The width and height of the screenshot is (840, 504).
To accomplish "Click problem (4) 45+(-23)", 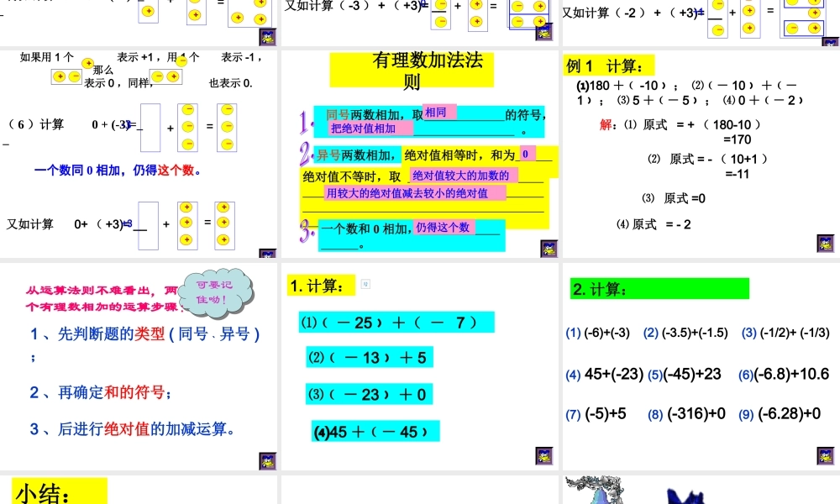I will pyautogui.click(x=604, y=374).
